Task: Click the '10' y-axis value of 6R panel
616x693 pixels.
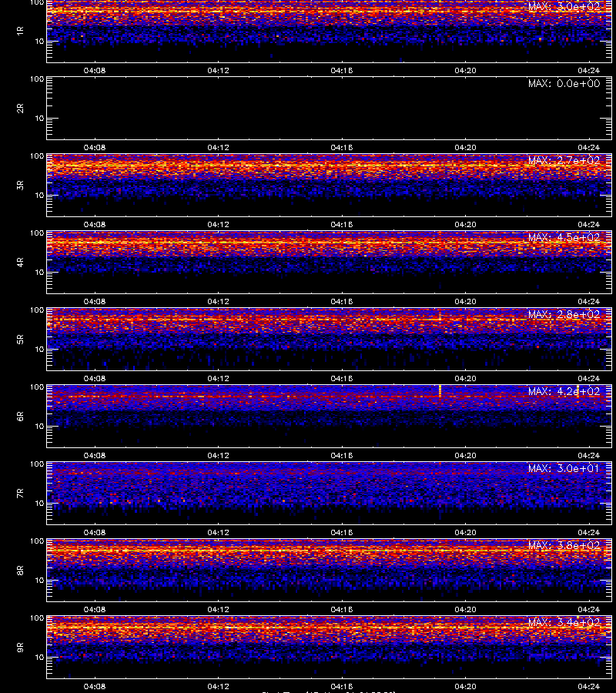Action: (39, 427)
